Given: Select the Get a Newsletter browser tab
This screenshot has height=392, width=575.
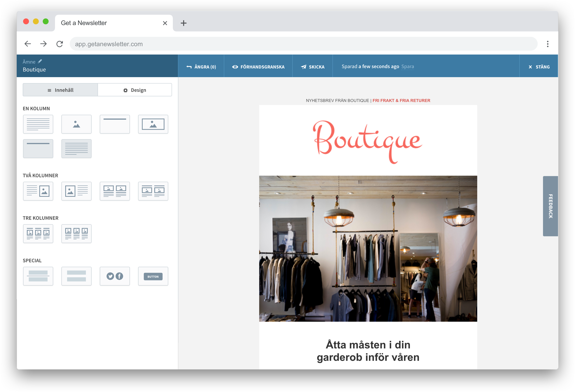Looking at the screenshot, I should tap(114, 23).
